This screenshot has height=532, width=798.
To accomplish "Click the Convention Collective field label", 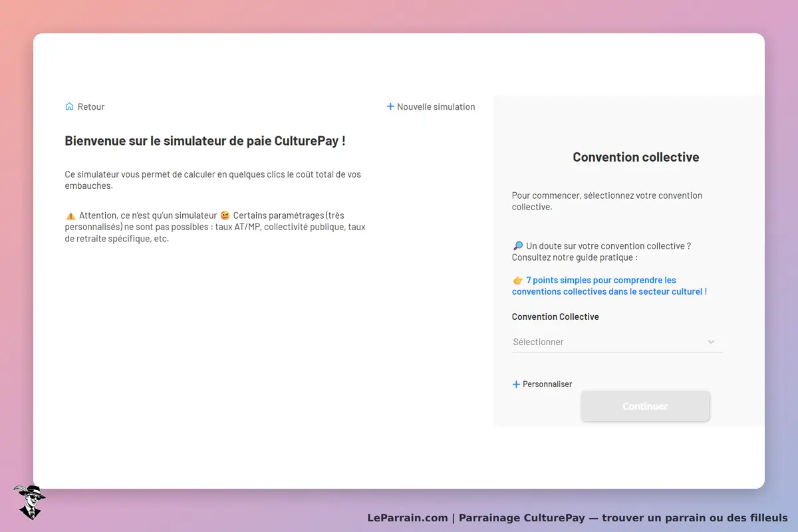I will [555, 317].
